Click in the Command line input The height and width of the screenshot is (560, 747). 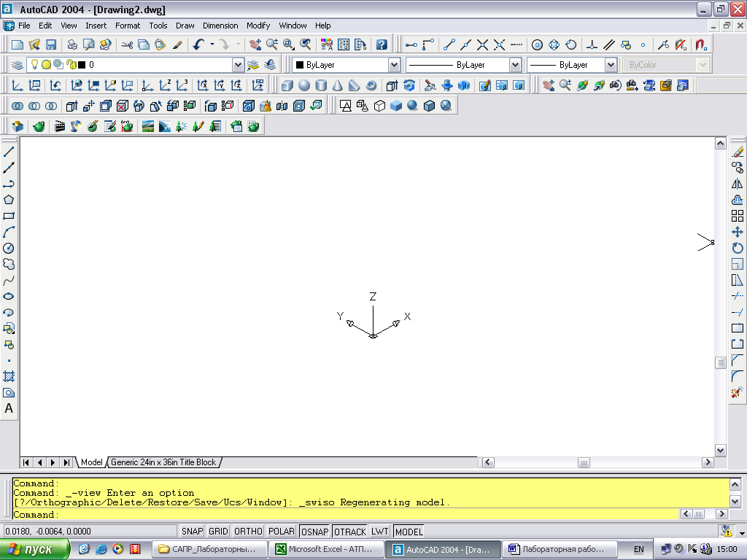(x=345, y=514)
